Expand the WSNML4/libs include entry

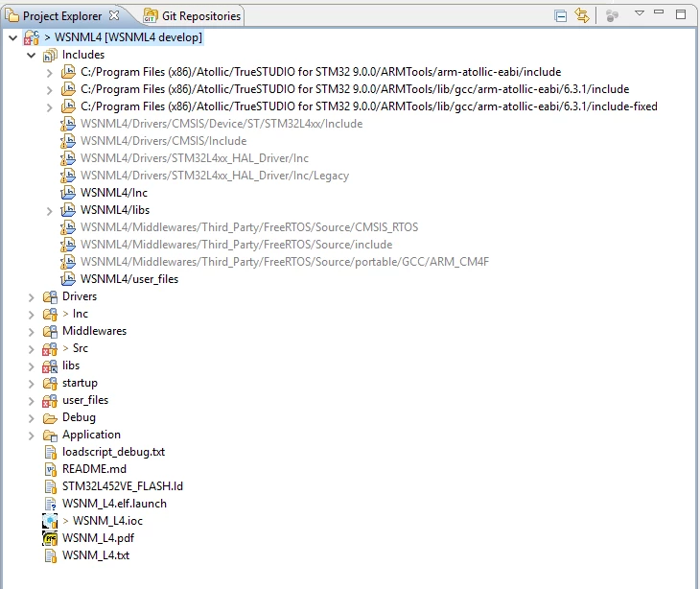tap(50, 211)
